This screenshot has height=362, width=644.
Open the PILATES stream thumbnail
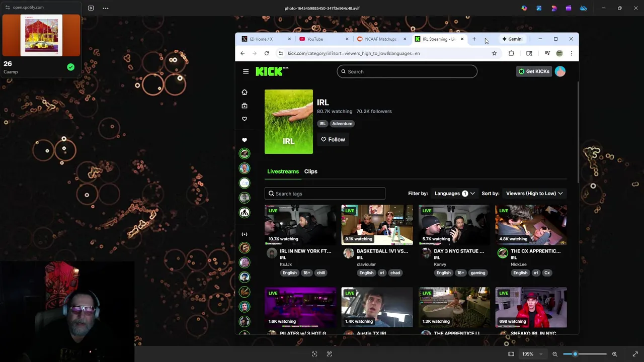click(x=300, y=307)
